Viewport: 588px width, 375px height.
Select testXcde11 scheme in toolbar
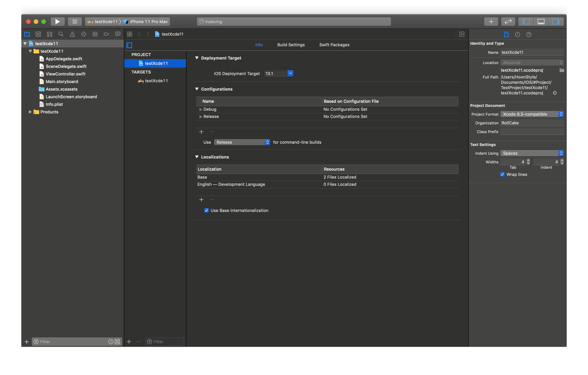pyautogui.click(x=103, y=22)
